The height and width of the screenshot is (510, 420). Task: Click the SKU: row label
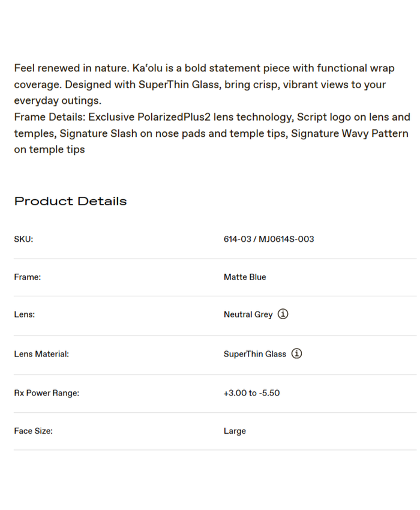click(x=23, y=239)
